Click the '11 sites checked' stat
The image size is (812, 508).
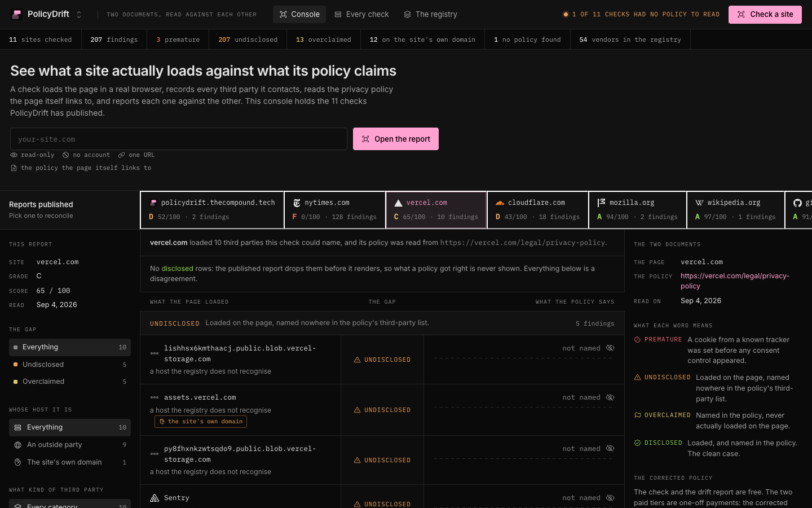pyautogui.click(x=41, y=40)
